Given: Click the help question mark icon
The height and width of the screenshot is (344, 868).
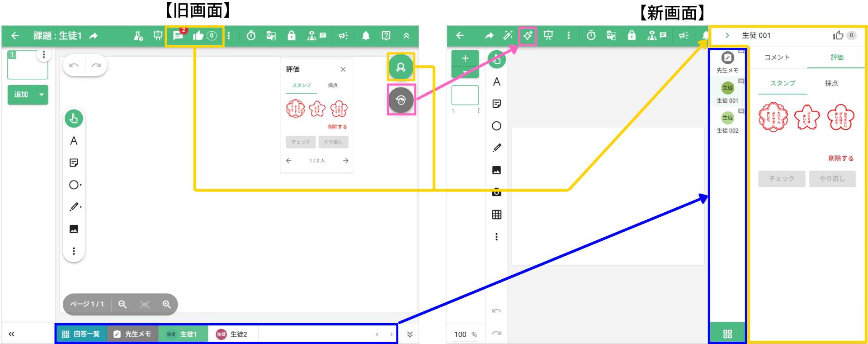Looking at the screenshot, I should tap(386, 36).
